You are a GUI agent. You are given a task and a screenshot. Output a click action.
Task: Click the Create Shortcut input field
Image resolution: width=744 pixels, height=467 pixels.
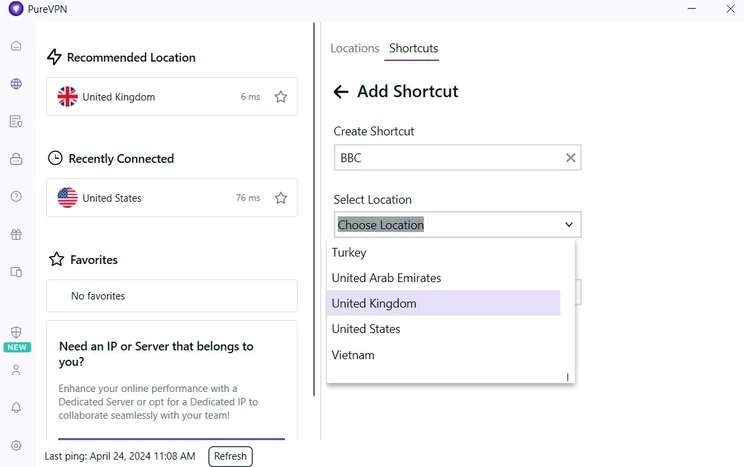coord(457,158)
